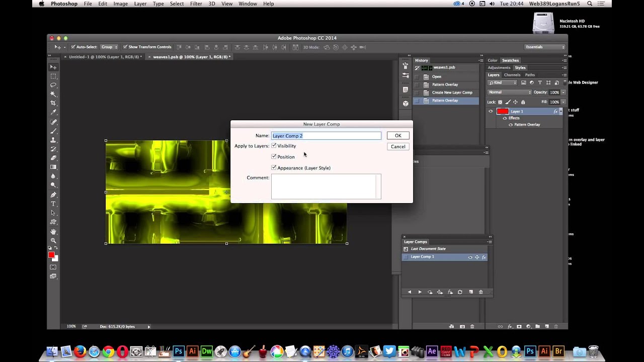Select the Clone Stamp tool
This screenshot has width=644, height=362.
click(53, 140)
